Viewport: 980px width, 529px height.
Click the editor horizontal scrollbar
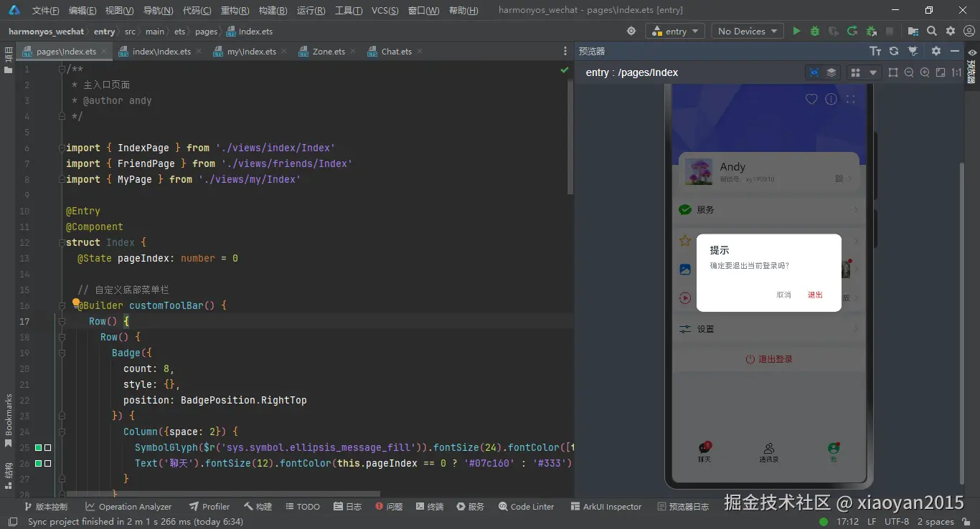(x=222, y=493)
